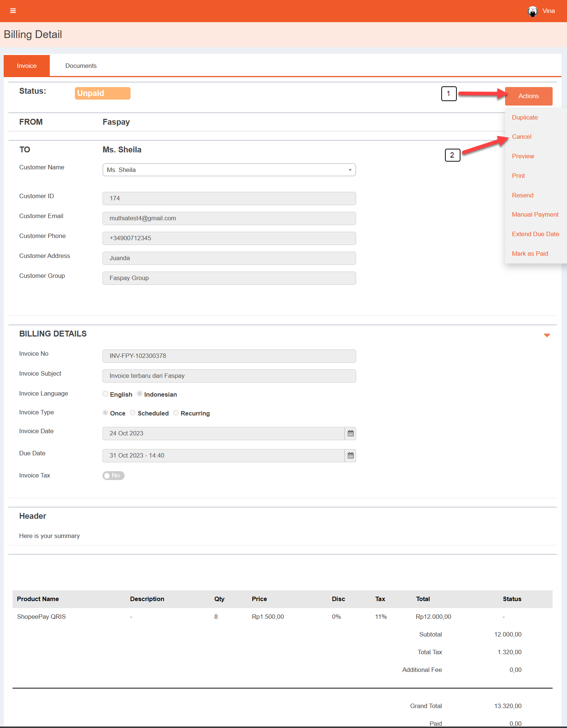Select the Invoice tab
The height and width of the screenshot is (728, 567).
[x=27, y=66]
